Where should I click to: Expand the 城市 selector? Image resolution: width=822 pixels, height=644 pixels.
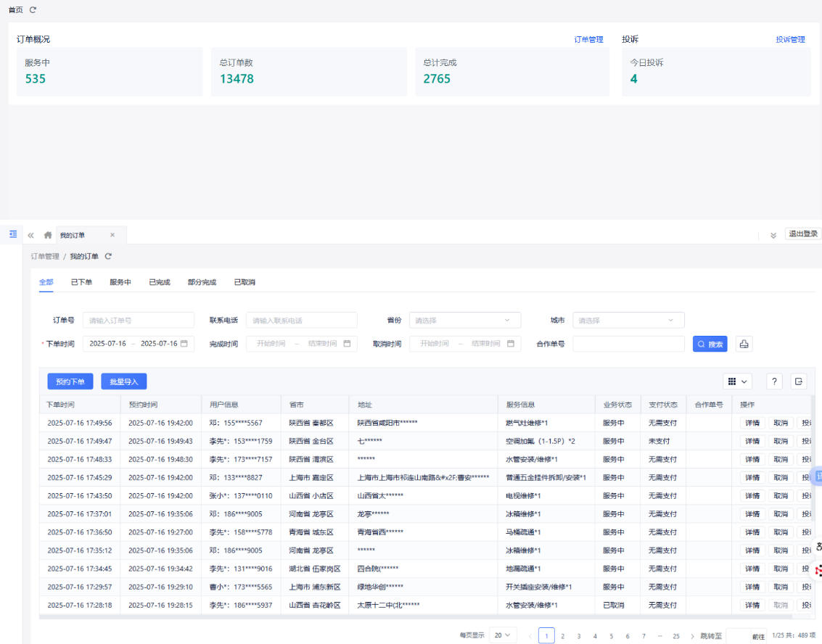click(x=628, y=320)
